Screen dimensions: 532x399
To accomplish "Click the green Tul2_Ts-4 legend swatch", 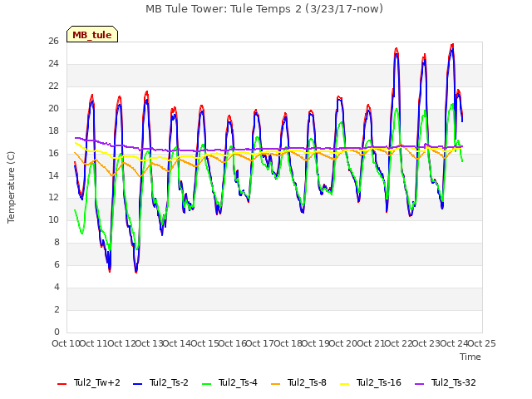I will (x=207, y=384).
